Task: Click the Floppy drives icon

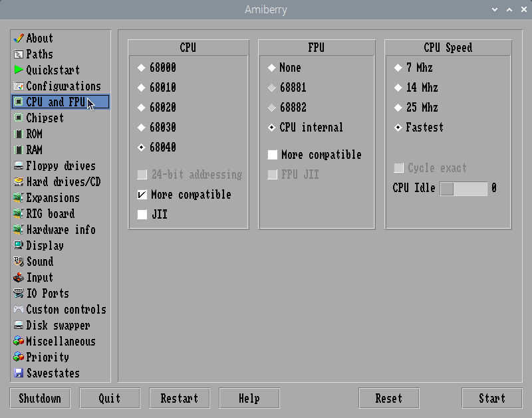Action: (x=19, y=165)
